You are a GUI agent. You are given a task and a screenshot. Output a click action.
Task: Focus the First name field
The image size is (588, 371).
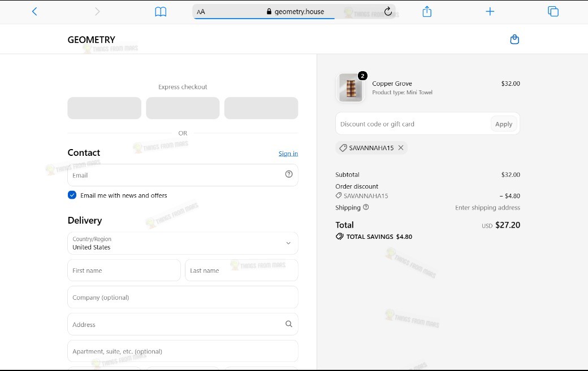coord(124,270)
